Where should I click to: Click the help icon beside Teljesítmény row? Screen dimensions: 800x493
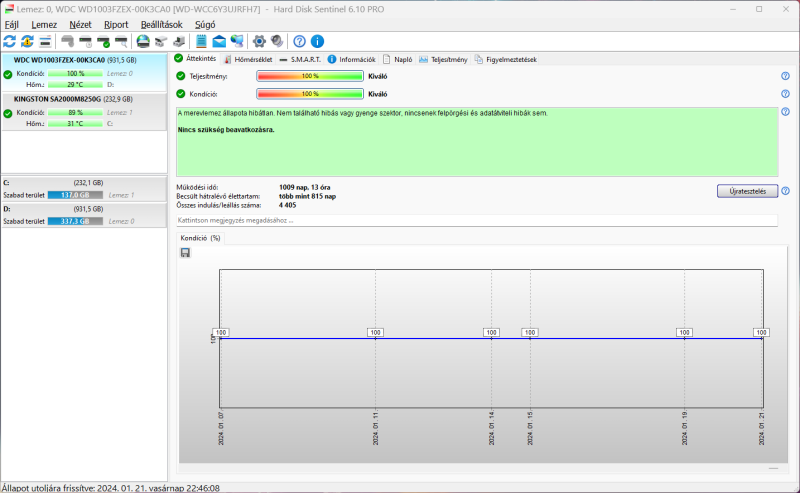click(785, 76)
